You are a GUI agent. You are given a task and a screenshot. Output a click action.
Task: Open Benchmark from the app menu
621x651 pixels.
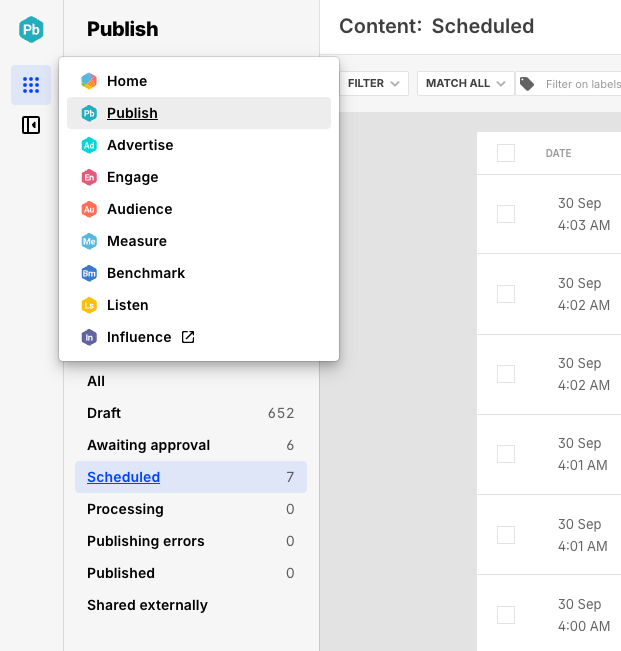click(x=199, y=273)
